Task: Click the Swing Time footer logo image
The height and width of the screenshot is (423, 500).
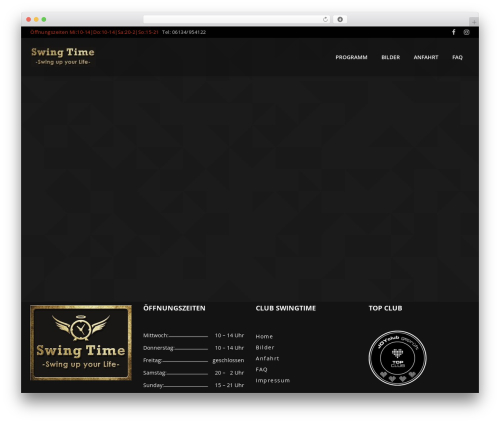Action: point(81,342)
